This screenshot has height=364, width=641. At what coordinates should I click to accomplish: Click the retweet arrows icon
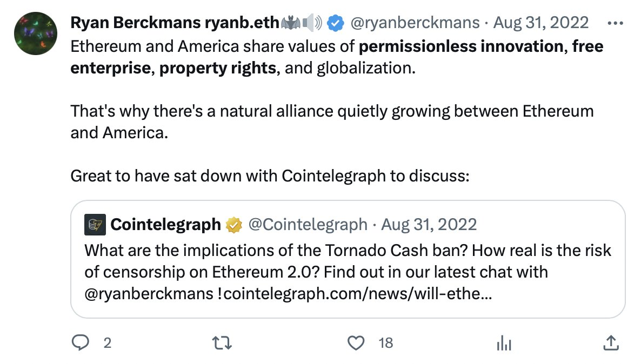220,342
